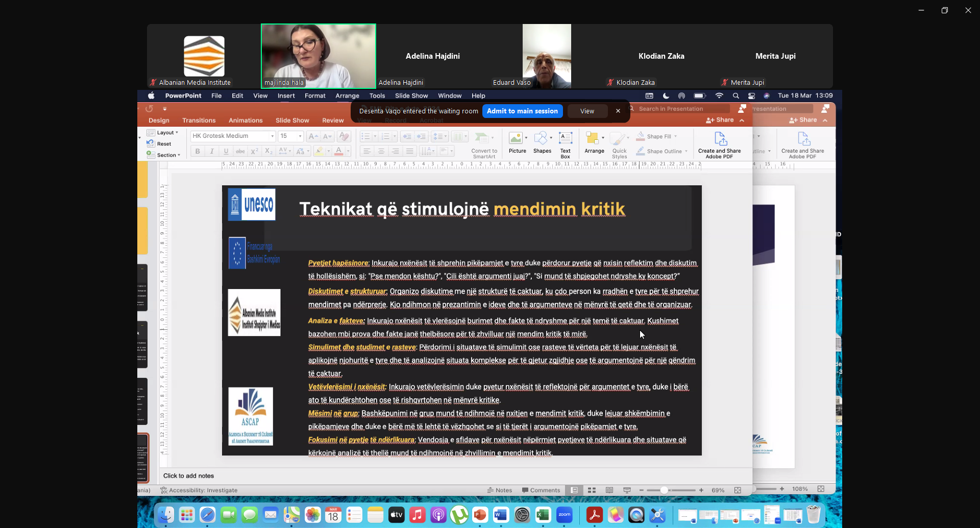Expand the font color dropdown arrow
This screenshot has height=528, width=980.
(348, 151)
